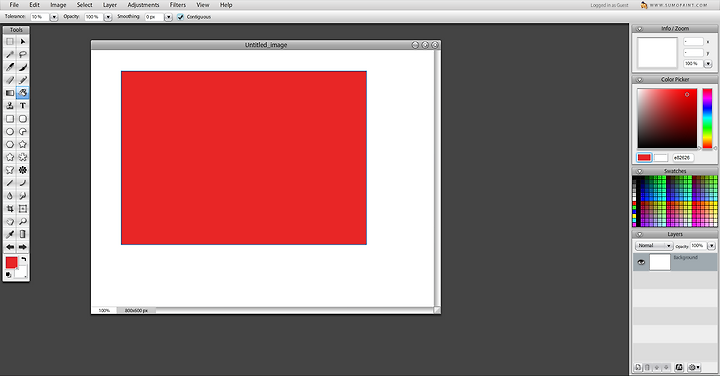Select the Brush tool
The height and width of the screenshot is (376, 720).
pos(10,67)
